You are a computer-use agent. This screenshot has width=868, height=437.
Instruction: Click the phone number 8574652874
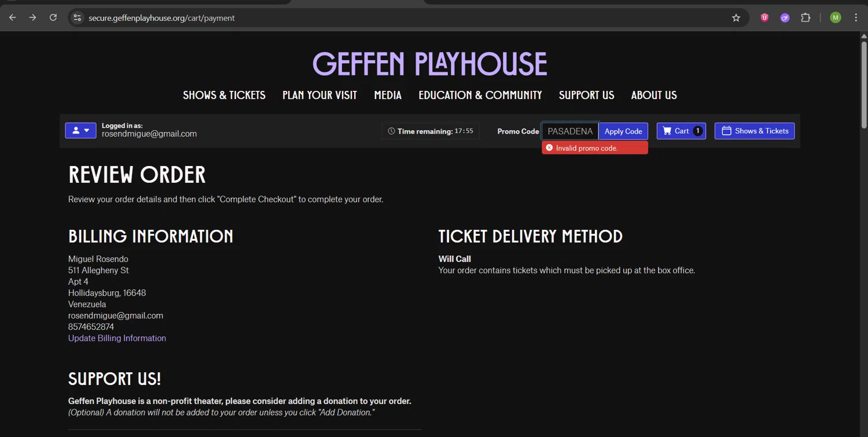pos(91,326)
